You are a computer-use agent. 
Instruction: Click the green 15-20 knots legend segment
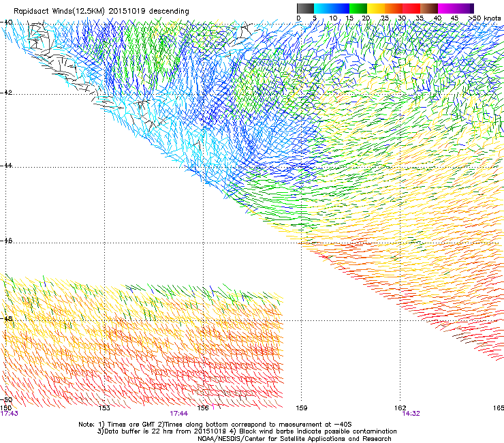click(358, 8)
